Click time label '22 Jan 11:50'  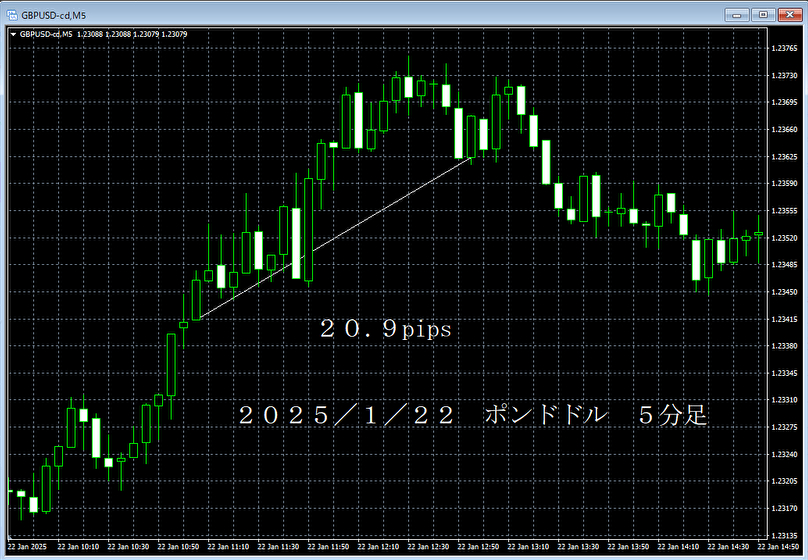tap(328, 547)
